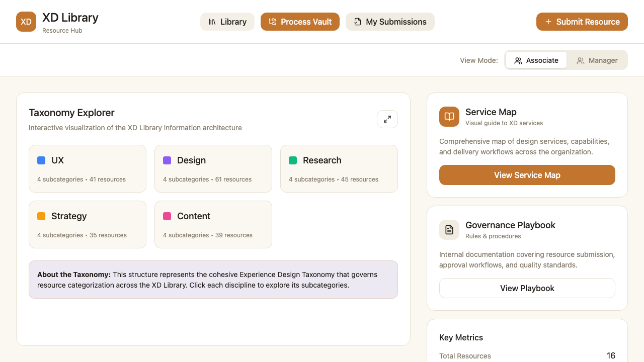Click View Playbook button
Viewport: 644px width, 362px height.
point(527,288)
